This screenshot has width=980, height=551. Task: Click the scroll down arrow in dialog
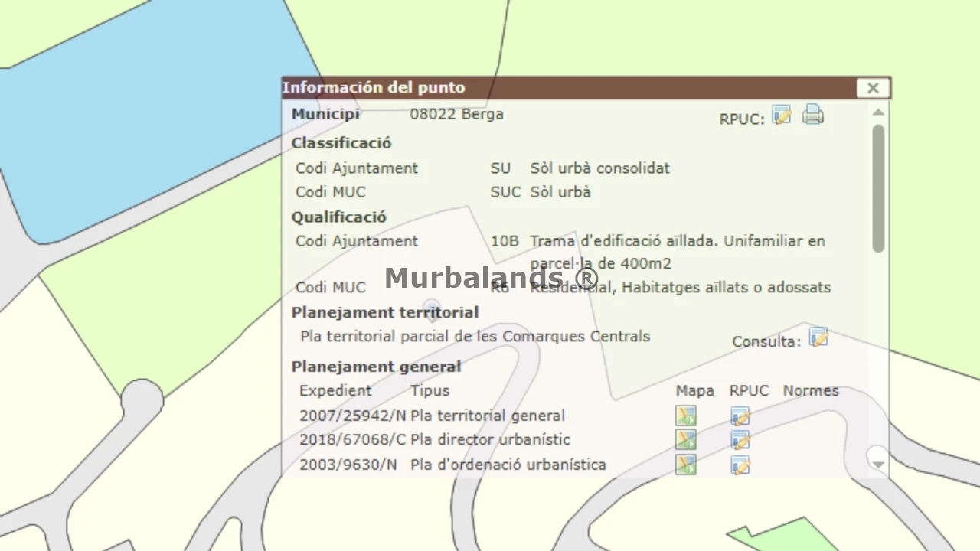[878, 464]
